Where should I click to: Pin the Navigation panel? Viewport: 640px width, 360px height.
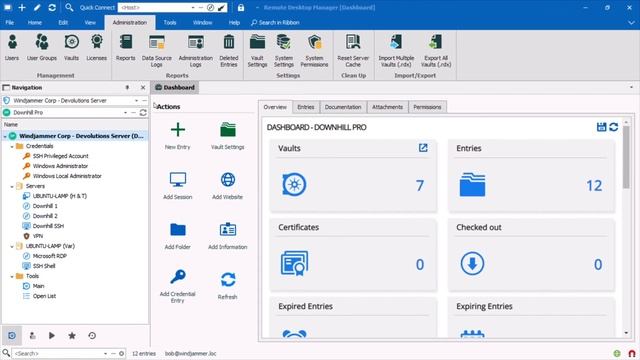[127, 87]
